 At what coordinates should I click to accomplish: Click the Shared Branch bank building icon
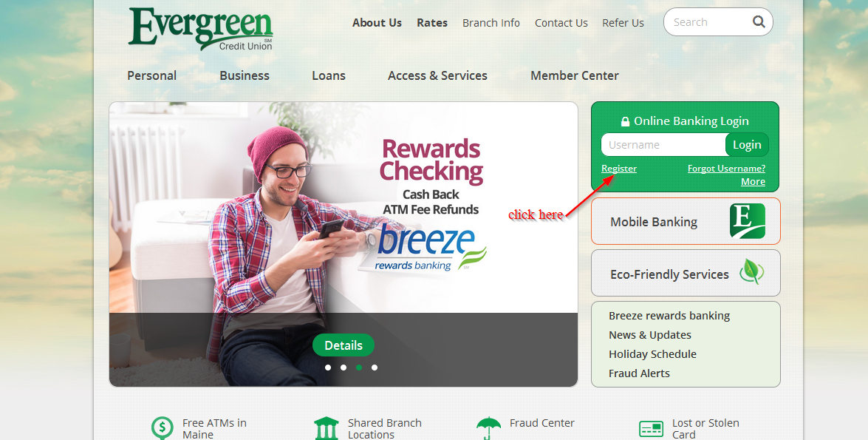pos(326,428)
